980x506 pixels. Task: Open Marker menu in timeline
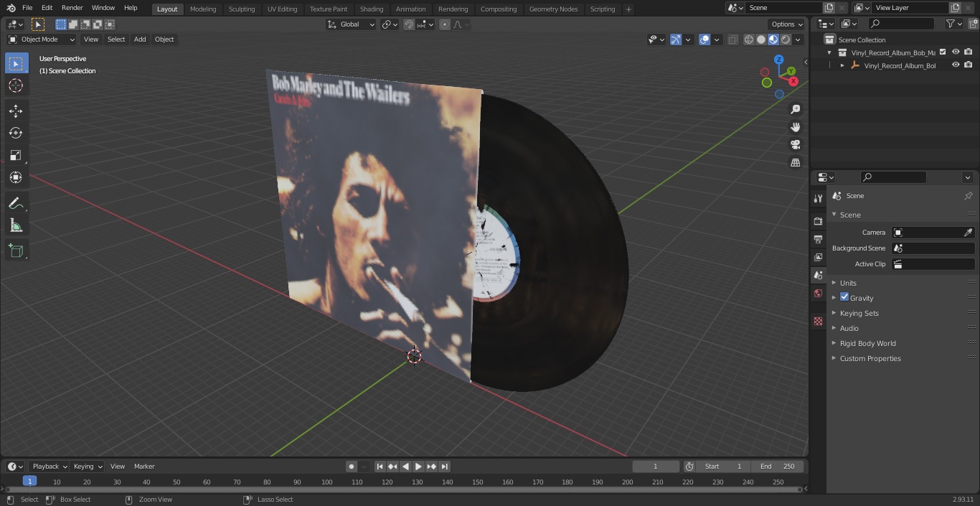[x=144, y=467]
